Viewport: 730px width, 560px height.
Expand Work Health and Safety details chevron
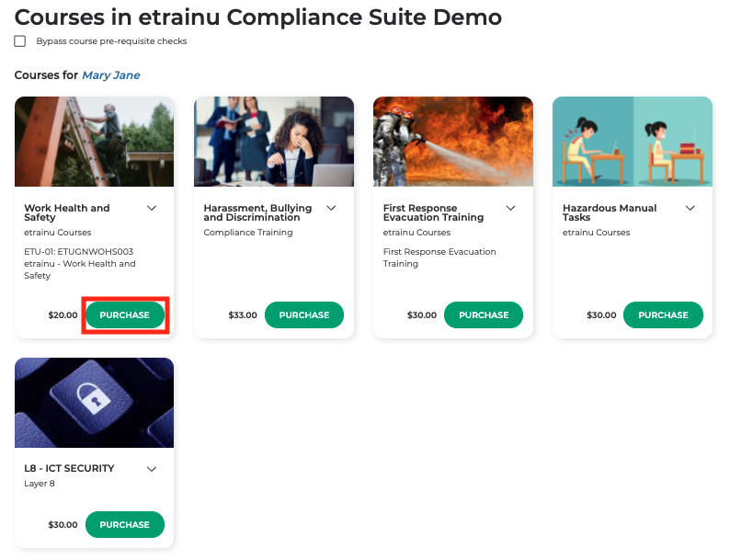(x=153, y=209)
